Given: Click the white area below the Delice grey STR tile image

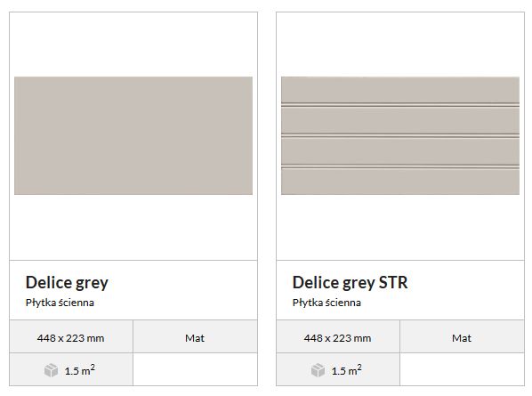Looking at the screenshot, I should [400, 227].
